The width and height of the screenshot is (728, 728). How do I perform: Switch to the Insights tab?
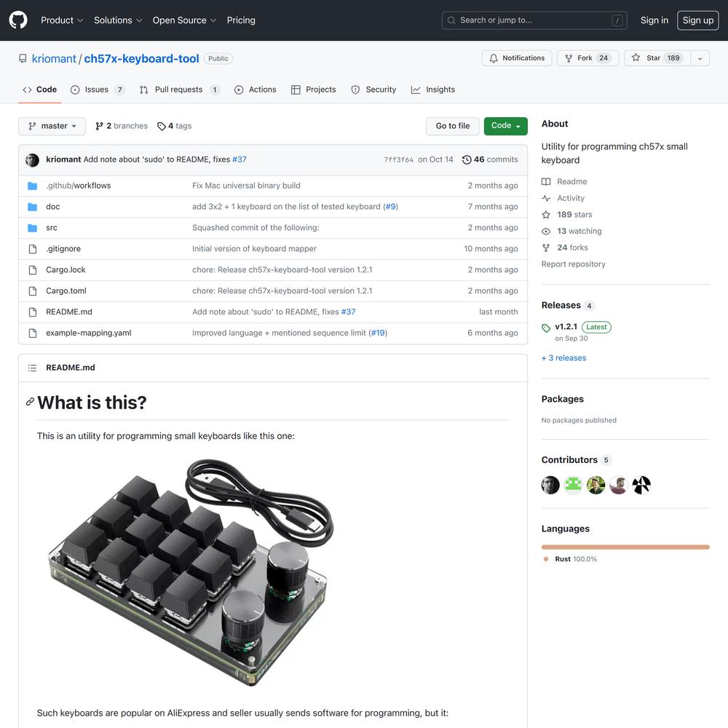pos(433,90)
